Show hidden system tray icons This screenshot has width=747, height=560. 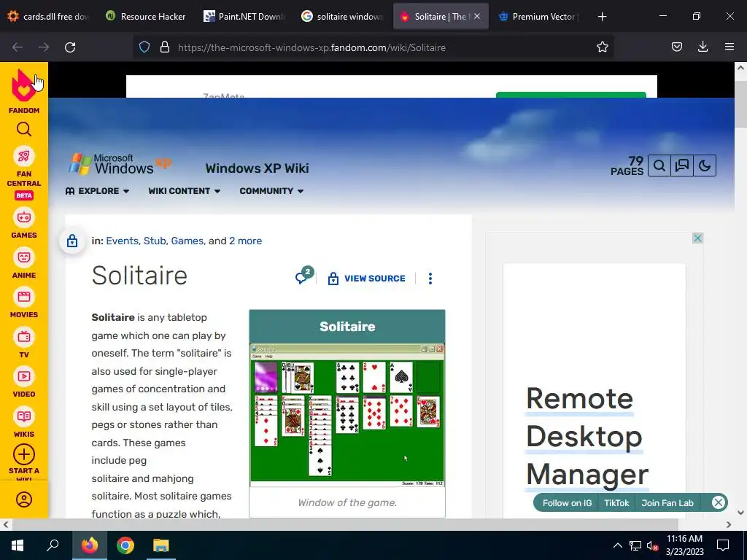617,545
